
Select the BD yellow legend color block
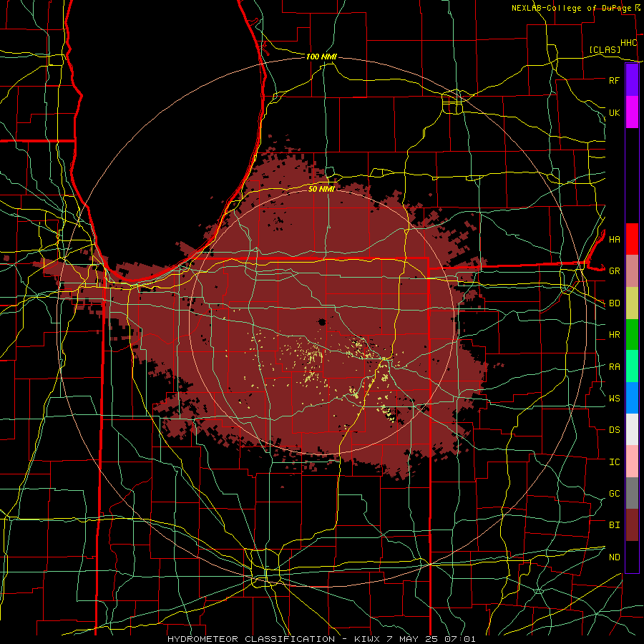(x=632, y=303)
